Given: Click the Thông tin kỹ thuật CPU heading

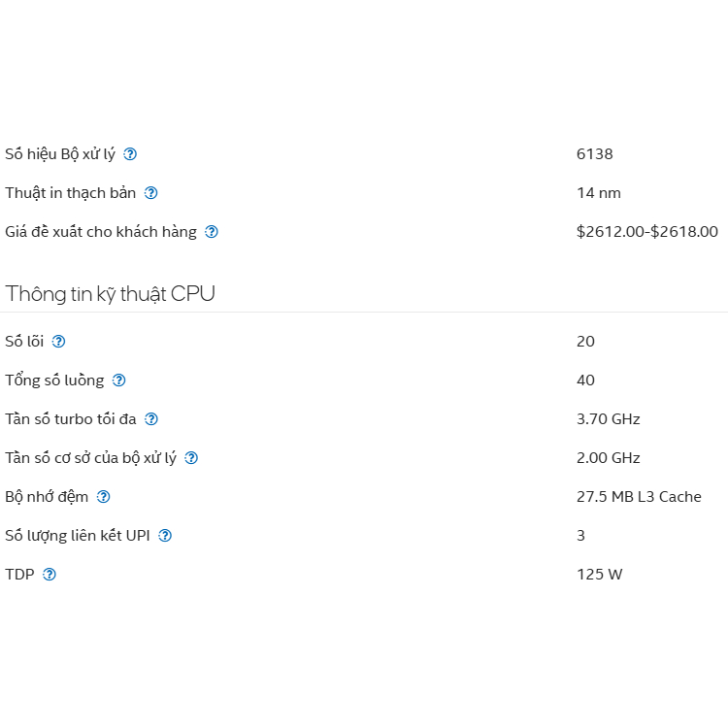Looking at the screenshot, I should (x=110, y=294).
